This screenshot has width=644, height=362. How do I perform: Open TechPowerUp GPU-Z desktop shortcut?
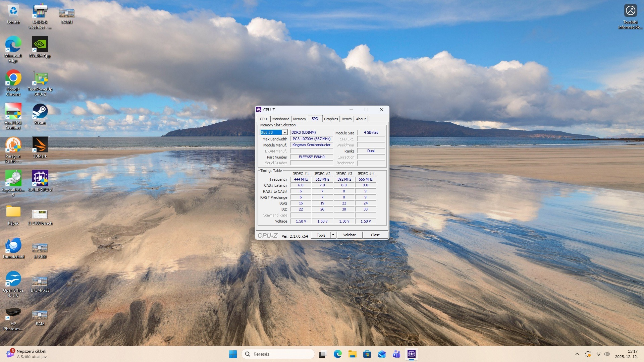coord(40,78)
